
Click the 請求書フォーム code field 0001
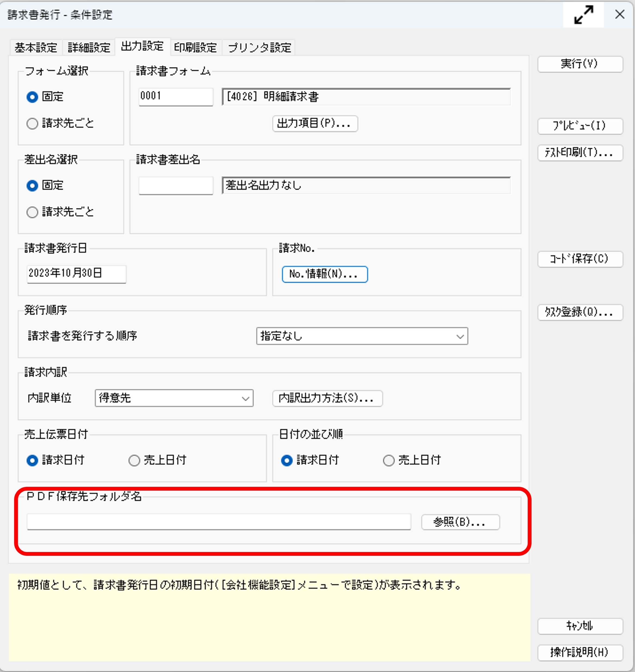click(176, 97)
